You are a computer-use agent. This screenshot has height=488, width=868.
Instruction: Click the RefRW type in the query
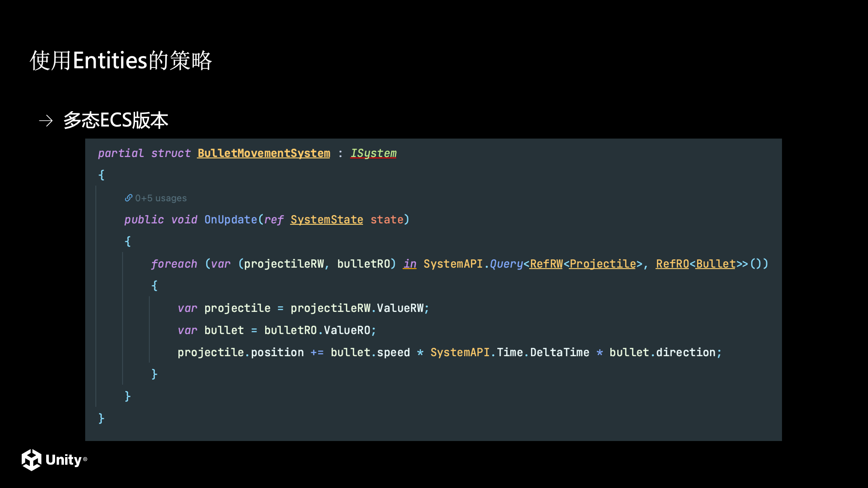pyautogui.click(x=546, y=264)
